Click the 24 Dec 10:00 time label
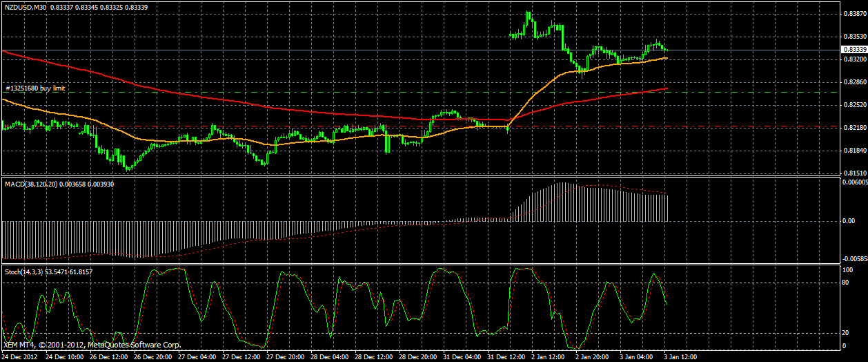Viewport: 868px width, 362px height. [64, 357]
